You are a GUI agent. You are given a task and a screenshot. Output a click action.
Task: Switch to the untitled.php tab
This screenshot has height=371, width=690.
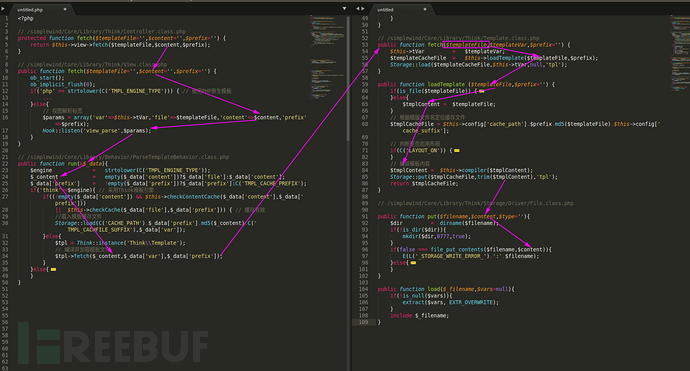(x=30, y=10)
